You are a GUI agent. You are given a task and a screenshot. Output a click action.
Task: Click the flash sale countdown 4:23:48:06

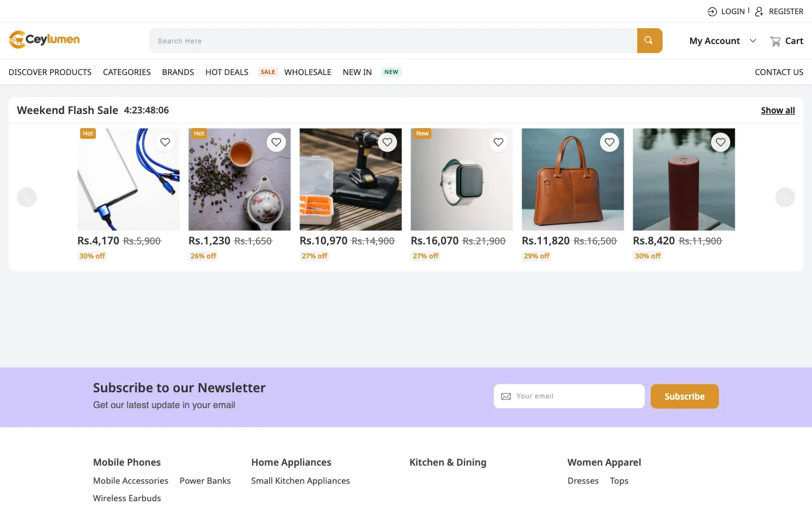[147, 111]
